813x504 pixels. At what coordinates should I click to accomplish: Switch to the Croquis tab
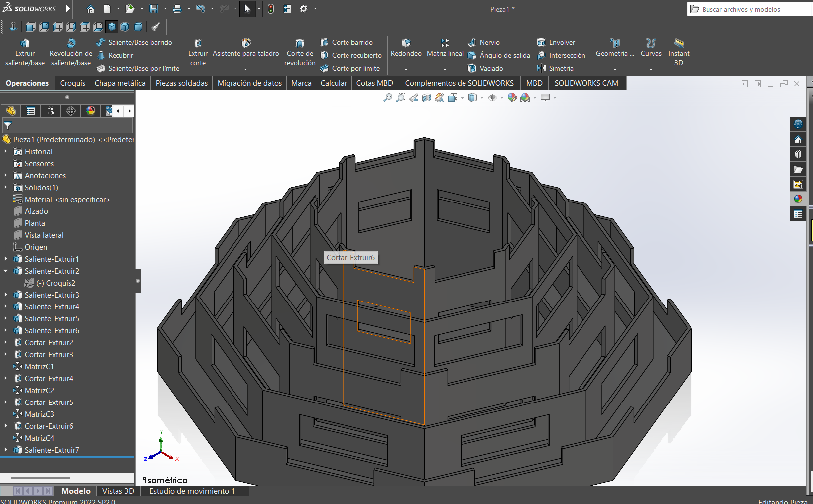tap(73, 83)
